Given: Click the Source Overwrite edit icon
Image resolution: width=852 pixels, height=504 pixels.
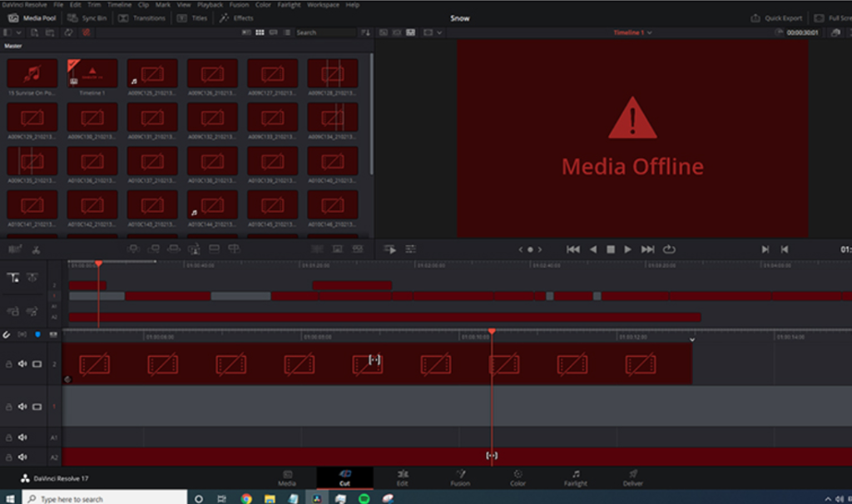Looking at the screenshot, I should coord(234,249).
